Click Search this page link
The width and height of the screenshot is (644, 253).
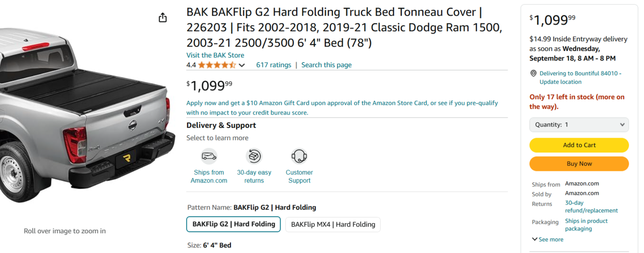[x=327, y=65]
